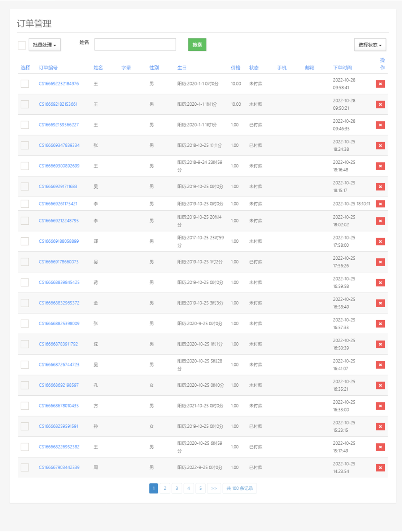Screen dimensions: 402x532
Task: Delete order CS166669188058899
Action: [x=380, y=241]
